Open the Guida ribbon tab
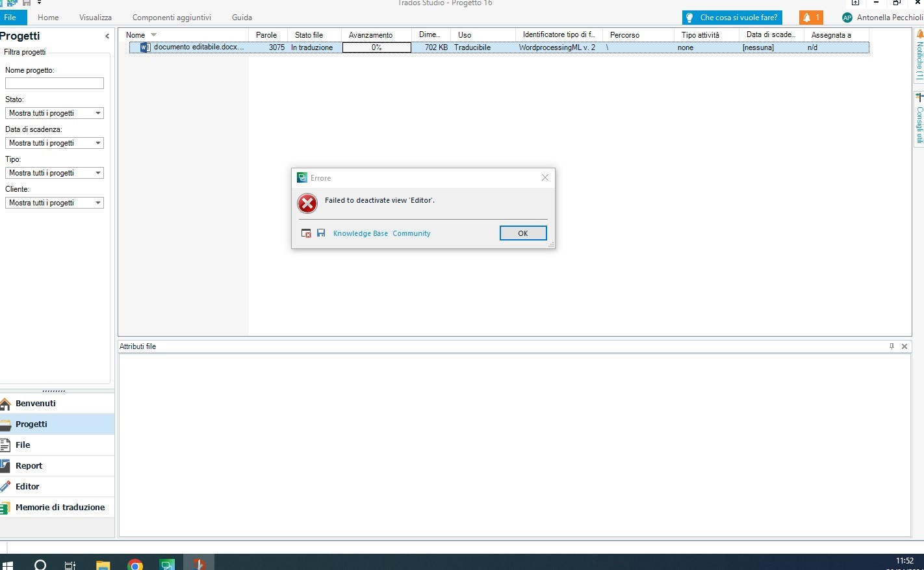Viewport: 924px width, 570px height. click(x=242, y=18)
